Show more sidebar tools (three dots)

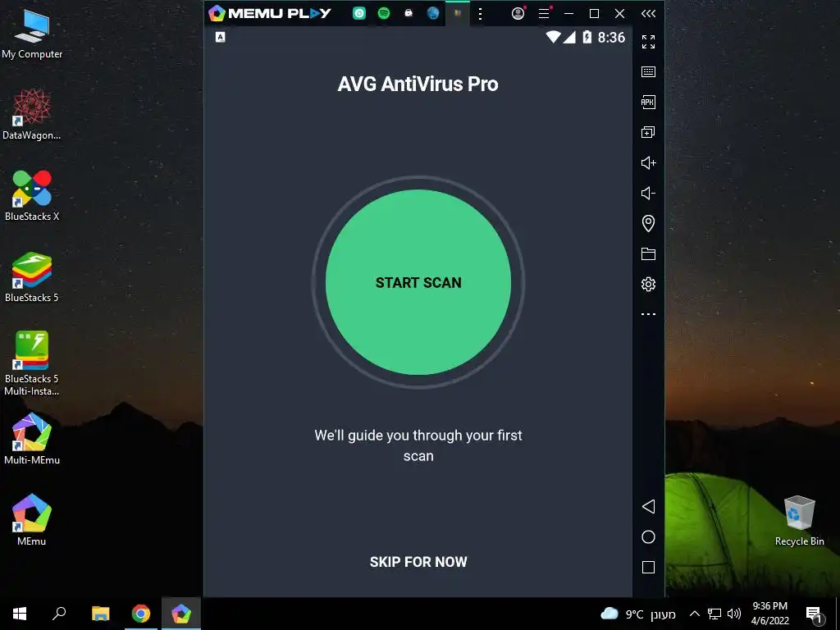coord(648,314)
